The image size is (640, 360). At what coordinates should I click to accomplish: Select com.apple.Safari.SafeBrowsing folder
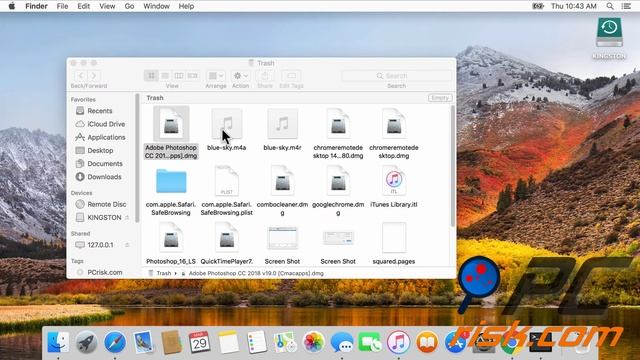[x=171, y=181]
